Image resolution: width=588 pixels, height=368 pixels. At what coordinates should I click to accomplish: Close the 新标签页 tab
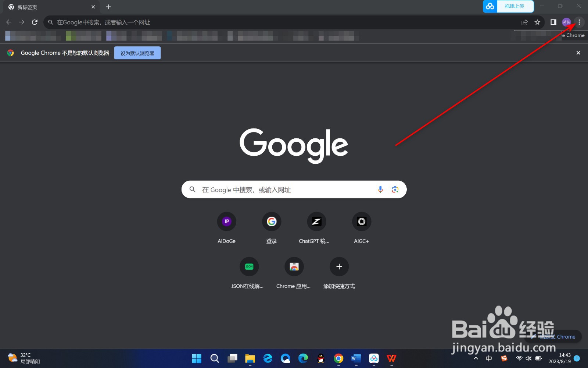pos(93,7)
